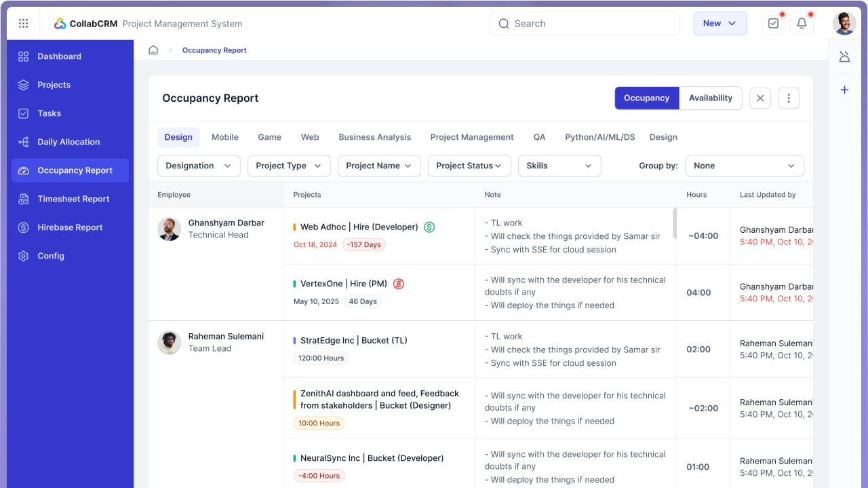Select the Occupancy view toggle

click(x=646, y=98)
